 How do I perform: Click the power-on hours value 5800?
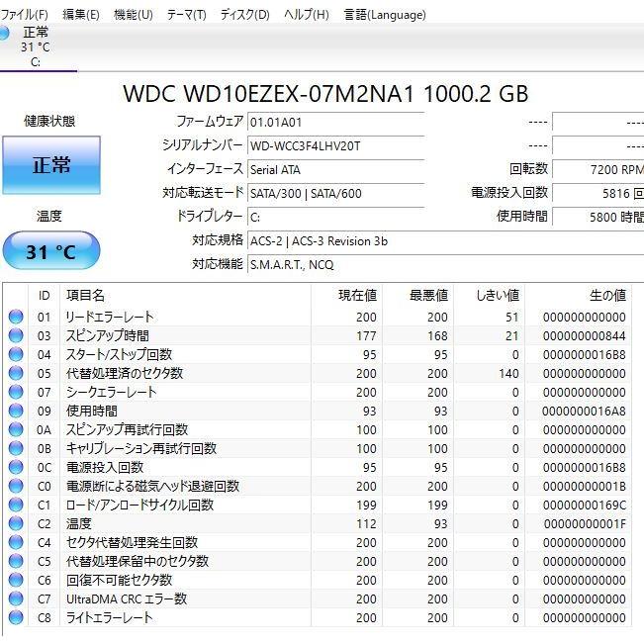[x=598, y=218]
